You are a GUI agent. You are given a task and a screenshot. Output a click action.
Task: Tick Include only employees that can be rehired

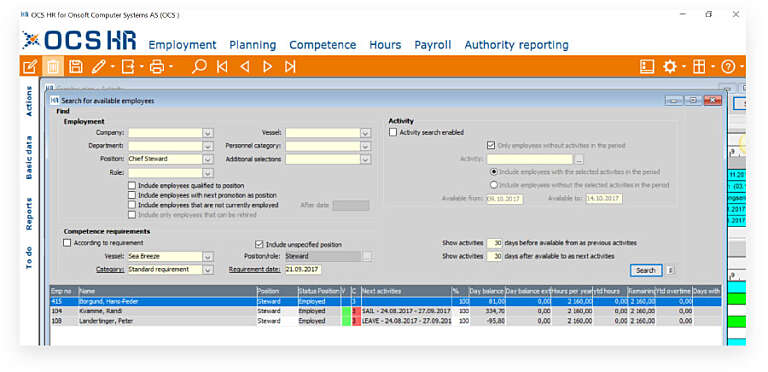132,215
